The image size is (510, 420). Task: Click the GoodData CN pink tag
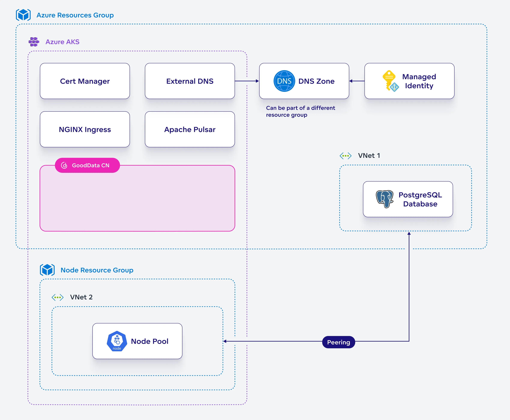pos(87,165)
